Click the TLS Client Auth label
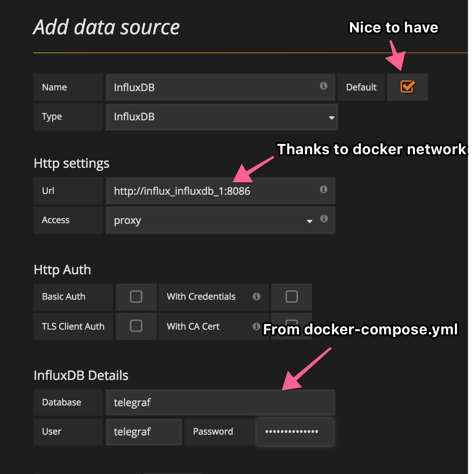Image resolution: width=476 pixels, height=474 pixels. 73,326
